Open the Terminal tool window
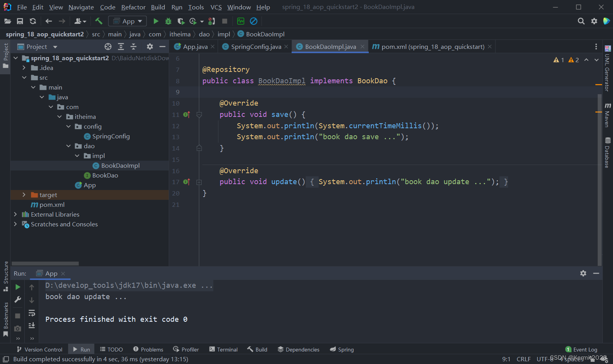Viewport: 613px width, 364px height. pos(224,350)
